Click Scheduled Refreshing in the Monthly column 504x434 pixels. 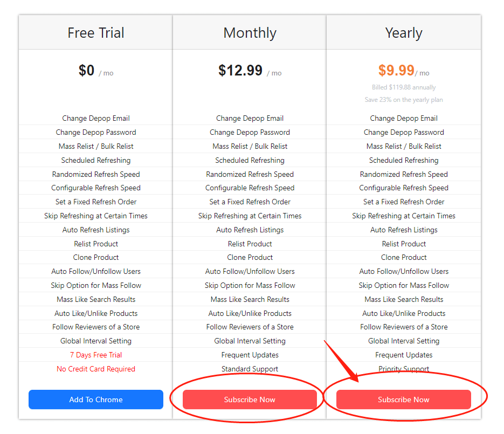(250, 160)
